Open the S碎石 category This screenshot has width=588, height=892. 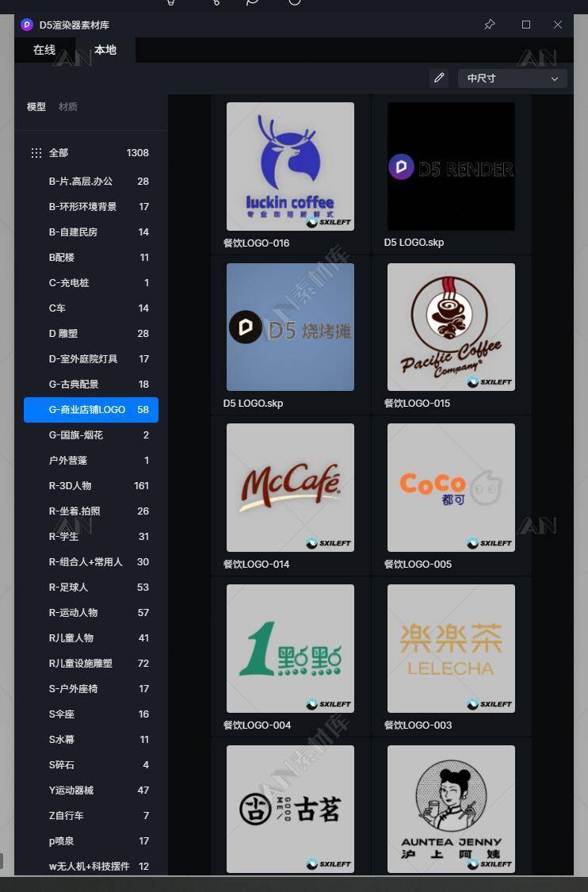pyautogui.click(x=91, y=765)
